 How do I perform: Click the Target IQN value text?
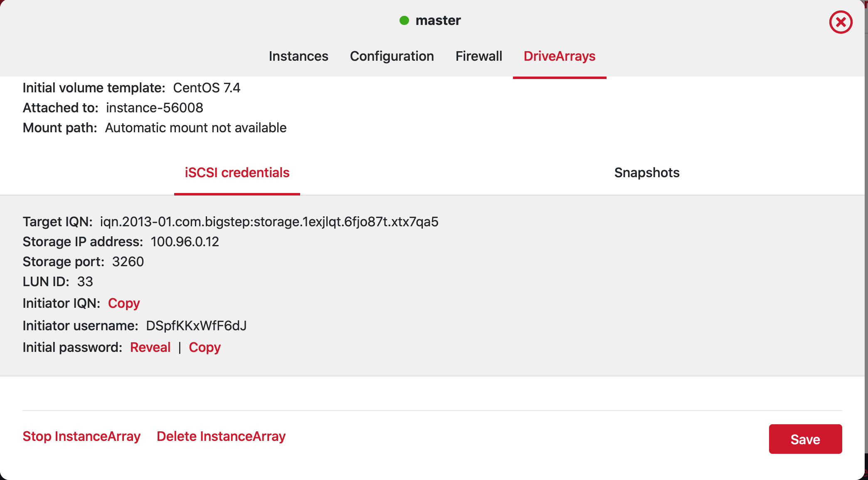(x=269, y=222)
